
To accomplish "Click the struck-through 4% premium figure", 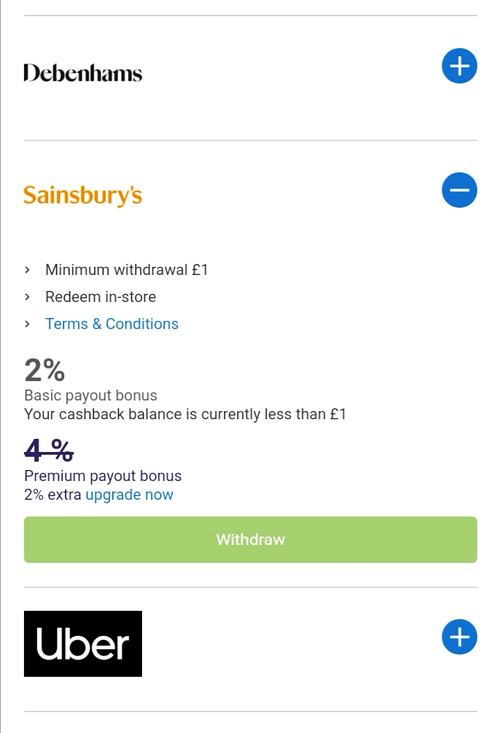I will [x=49, y=450].
